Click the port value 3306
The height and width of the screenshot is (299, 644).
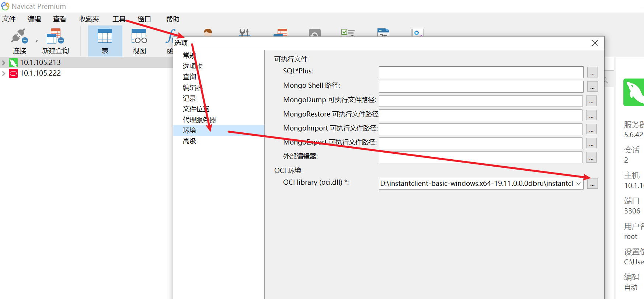632,211
